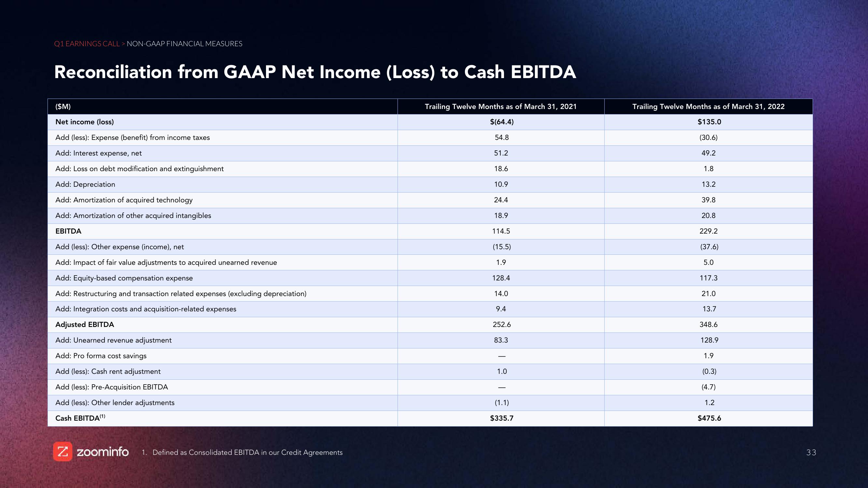Select Impact of fair value adjustments label
Screen dimensions: 868x488
click(166, 262)
